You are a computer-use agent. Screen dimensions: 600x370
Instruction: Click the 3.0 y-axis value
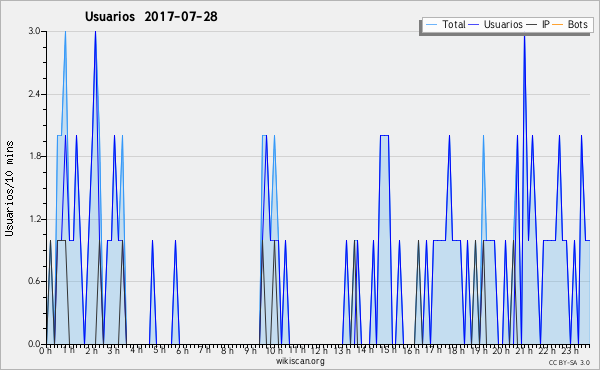coord(34,31)
